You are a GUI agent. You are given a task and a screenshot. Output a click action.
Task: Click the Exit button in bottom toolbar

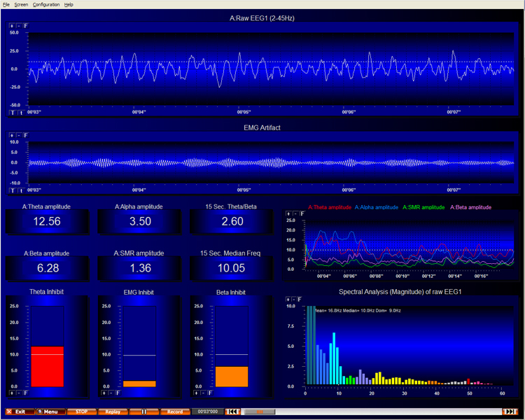pos(20,412)
